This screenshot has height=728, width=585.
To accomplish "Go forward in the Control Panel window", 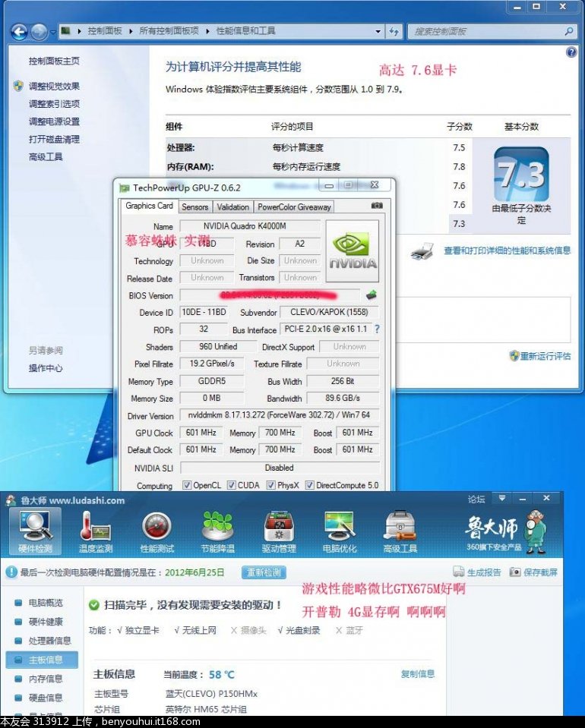I will coord(39,32).
